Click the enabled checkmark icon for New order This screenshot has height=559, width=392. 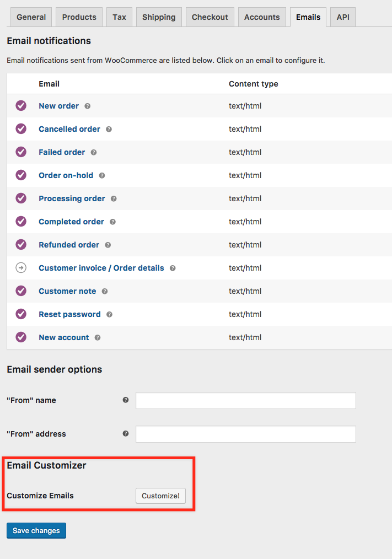21,105
